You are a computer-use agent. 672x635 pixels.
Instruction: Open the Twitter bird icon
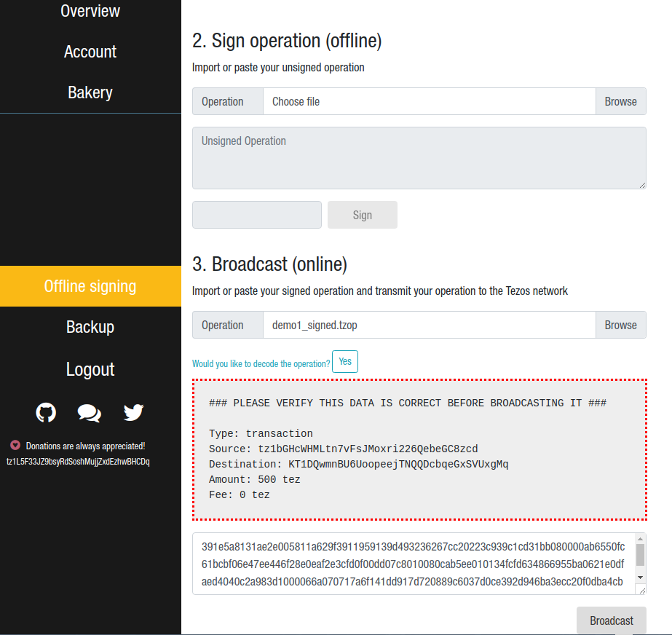click(x=133, y=413)
